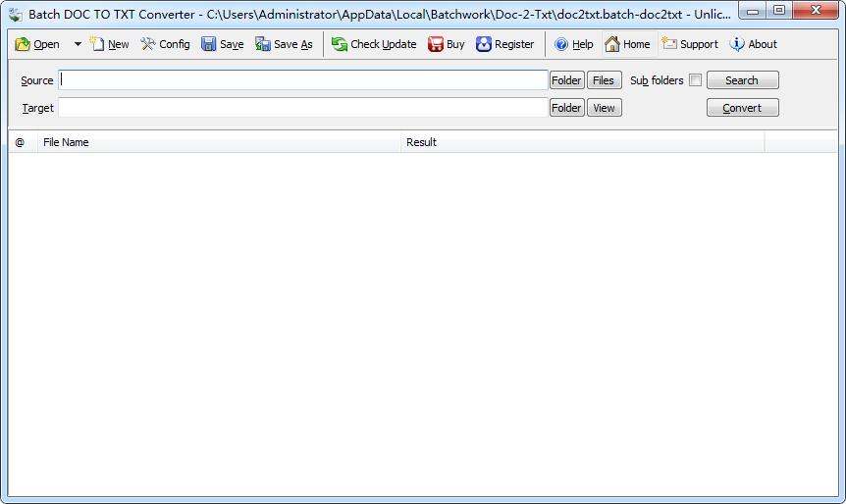Click the Source path input field
Screen dimensions: 846x504
[x=303, y=79]
